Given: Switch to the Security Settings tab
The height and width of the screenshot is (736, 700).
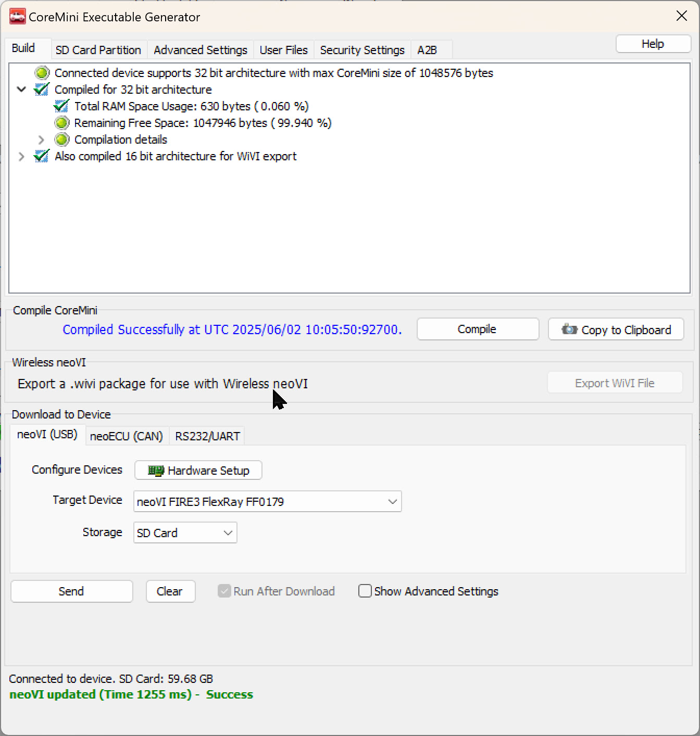Looking at the screenshot, I should coord(362,49).
